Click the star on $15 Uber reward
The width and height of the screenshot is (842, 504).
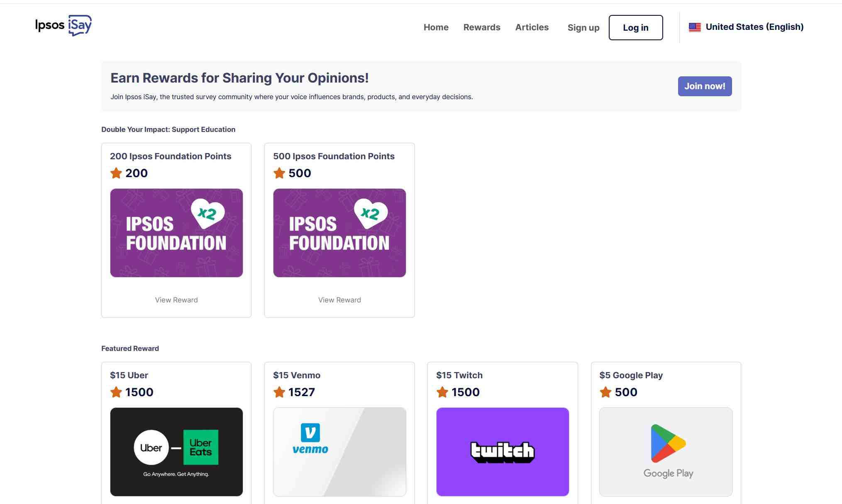click(116, 392)
